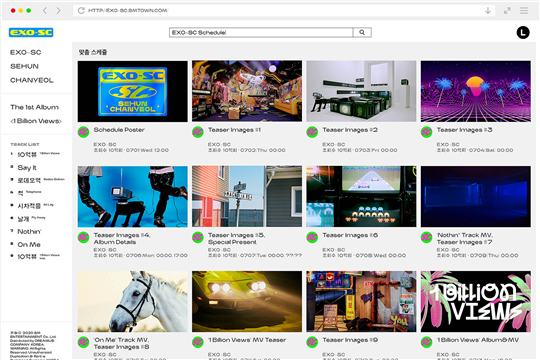The width and height of the screenshot is (540, 360).
Task: Open the Teaser Images #3 neon palm thumbnail
Action: tap(476, 91)
